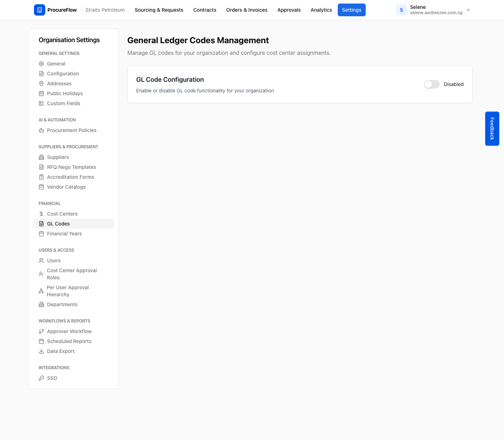Open the Feedback side tab
This screenshot has width=504, height=440.
point(492,128)
